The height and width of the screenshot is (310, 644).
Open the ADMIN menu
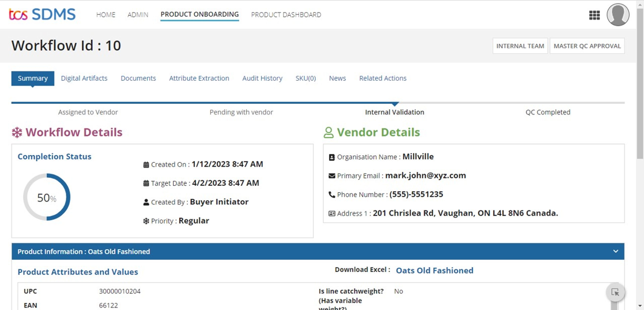coord(138,15)
